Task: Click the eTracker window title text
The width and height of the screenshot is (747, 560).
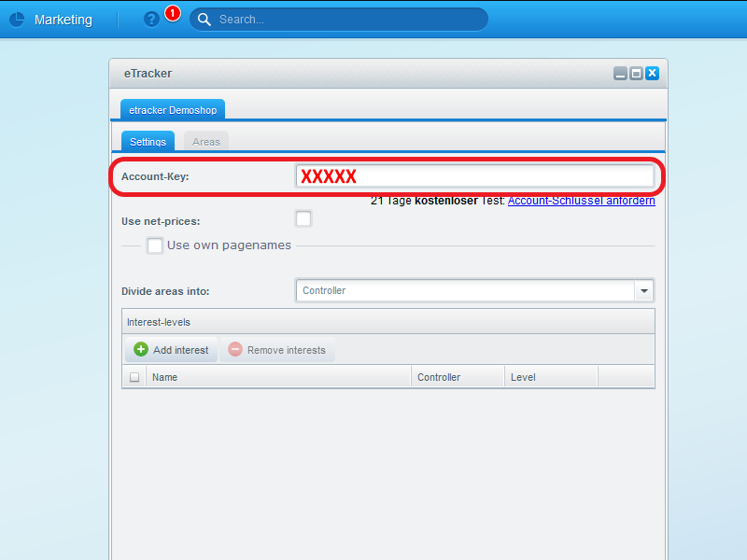Action: point(148,74)
